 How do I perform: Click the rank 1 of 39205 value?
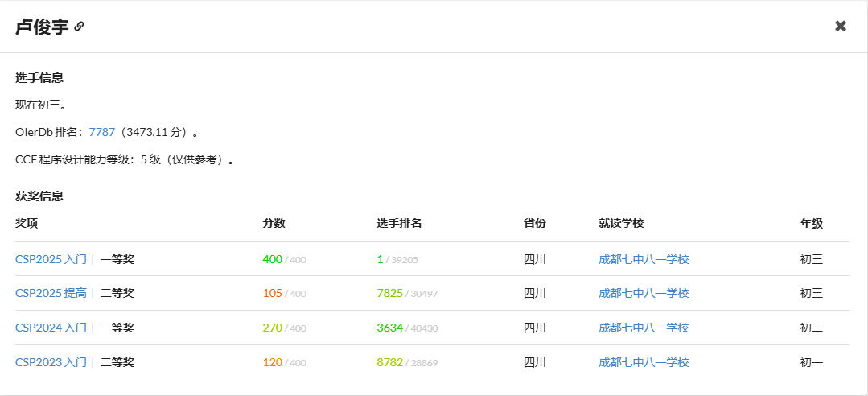(x=380, y=259)
